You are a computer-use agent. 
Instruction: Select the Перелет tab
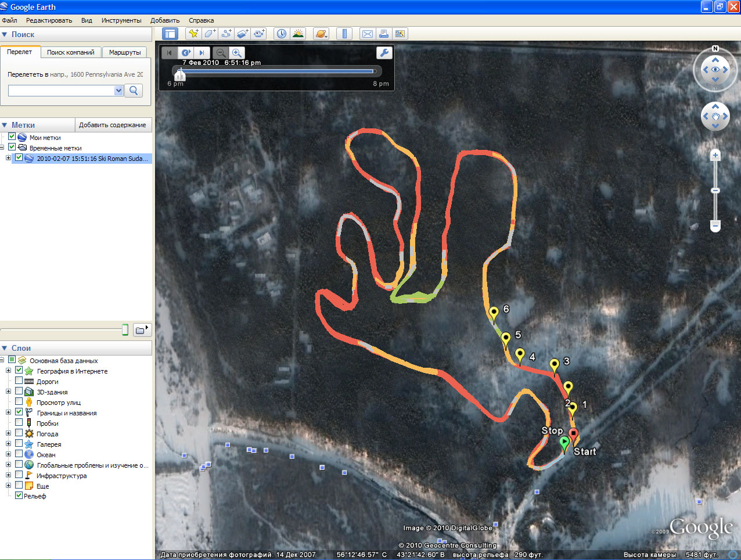20,52
